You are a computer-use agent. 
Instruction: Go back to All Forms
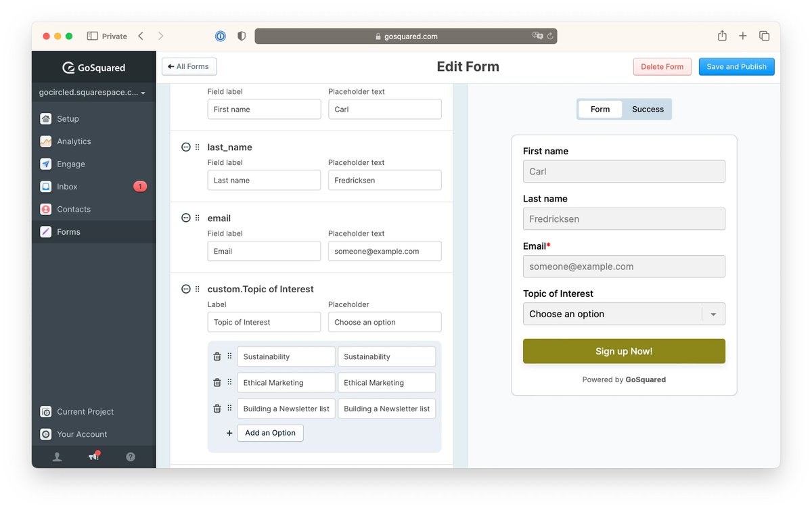point(189,66)
